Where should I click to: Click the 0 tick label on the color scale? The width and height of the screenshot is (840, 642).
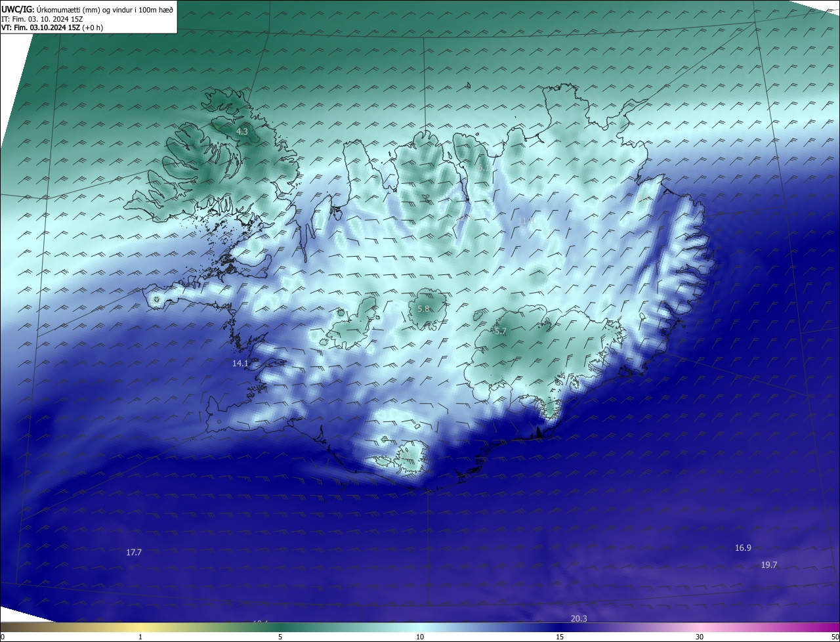click(3, 637)
